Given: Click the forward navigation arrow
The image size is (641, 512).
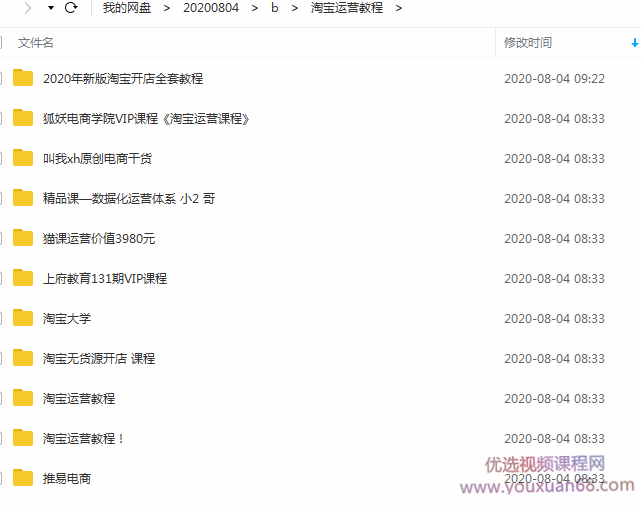Looking at the screenshot, I should tap(28, 8).
